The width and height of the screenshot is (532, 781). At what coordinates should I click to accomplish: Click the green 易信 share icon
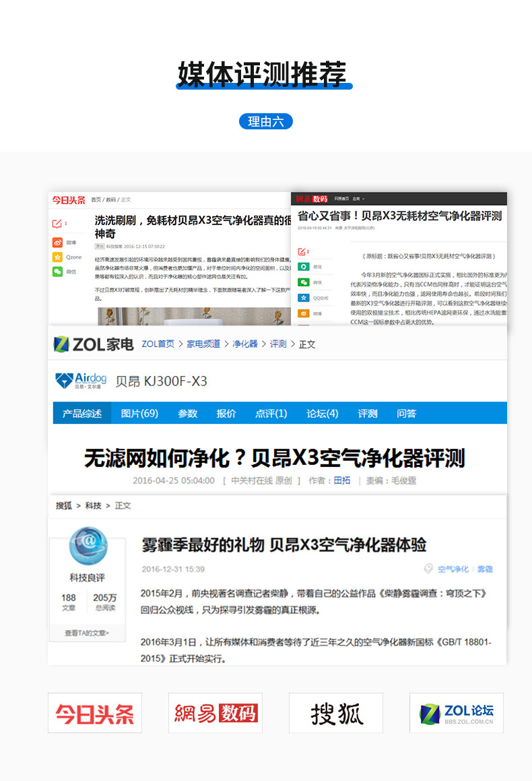[304, 266]
